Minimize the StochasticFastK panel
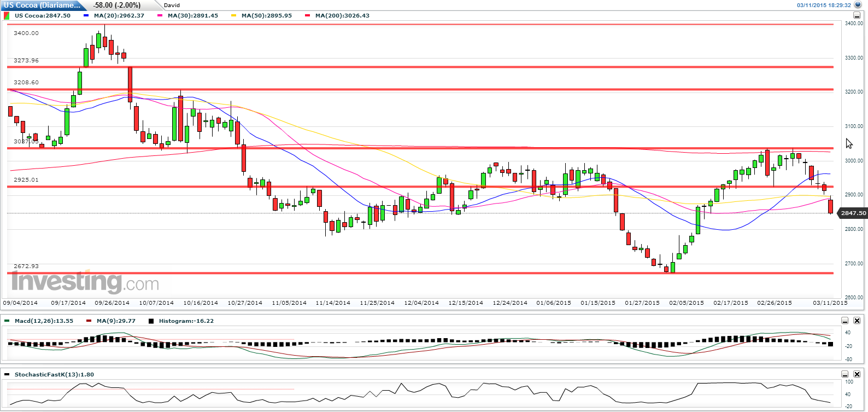 pyautogui.click(x=845, y=374)
